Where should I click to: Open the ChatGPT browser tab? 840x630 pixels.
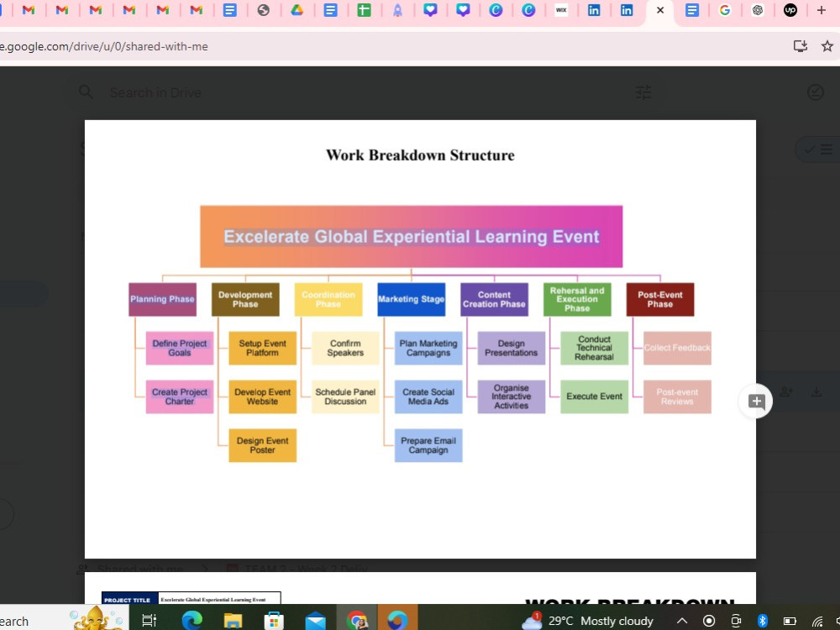tap(758, 9)
